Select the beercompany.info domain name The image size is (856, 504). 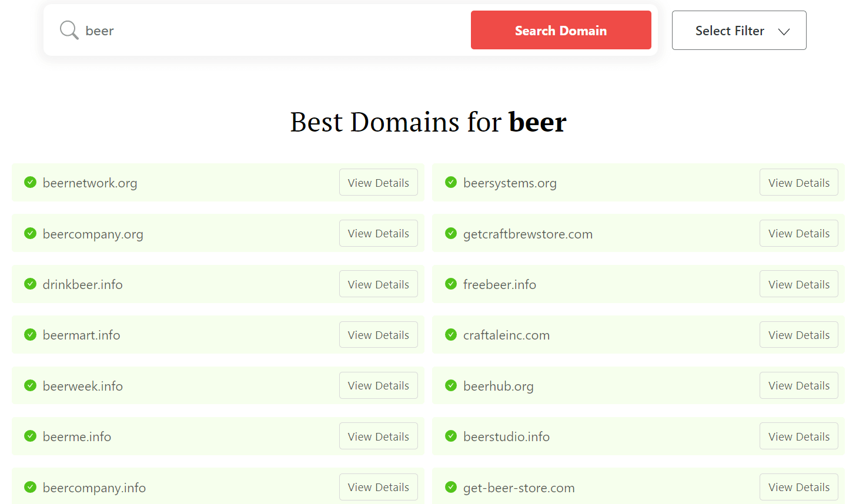tap(94, 488)
